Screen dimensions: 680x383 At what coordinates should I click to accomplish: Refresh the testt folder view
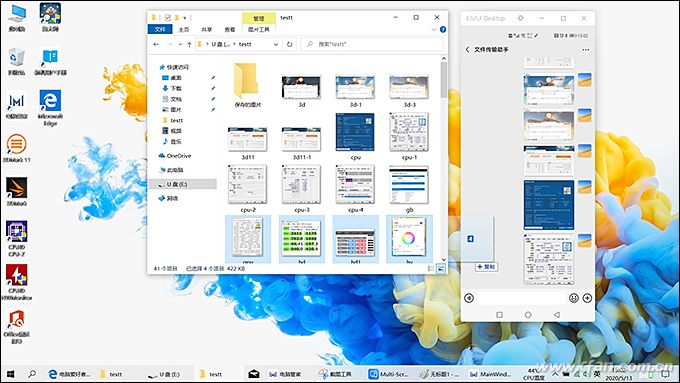(289, 44)
